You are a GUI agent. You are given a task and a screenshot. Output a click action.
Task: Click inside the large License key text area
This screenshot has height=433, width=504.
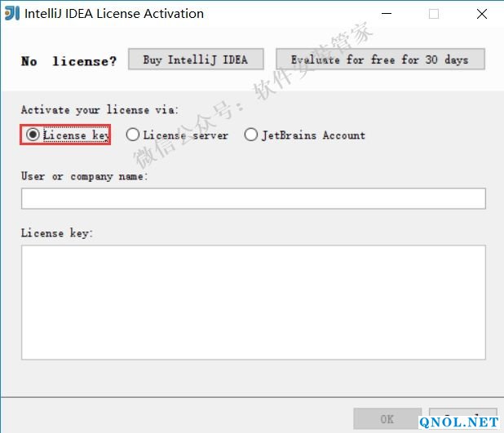pos(253,302)
